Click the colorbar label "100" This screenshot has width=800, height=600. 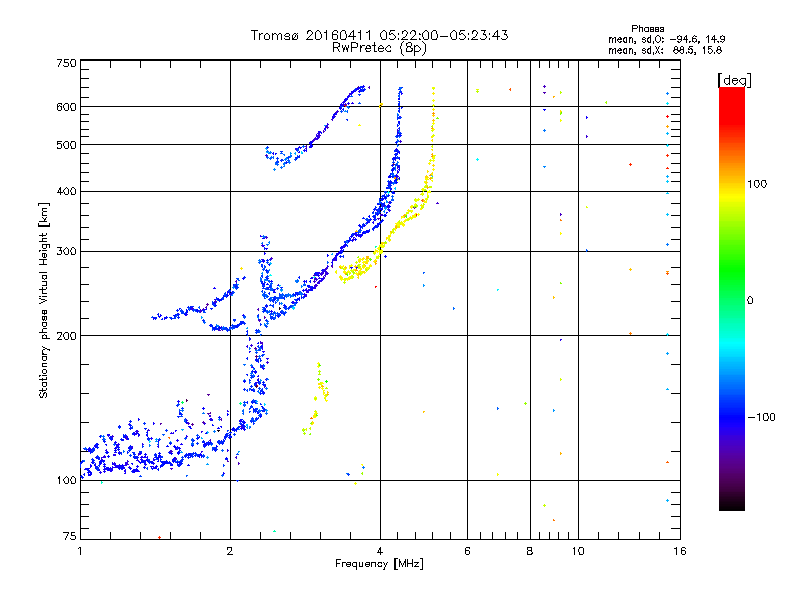757,184
